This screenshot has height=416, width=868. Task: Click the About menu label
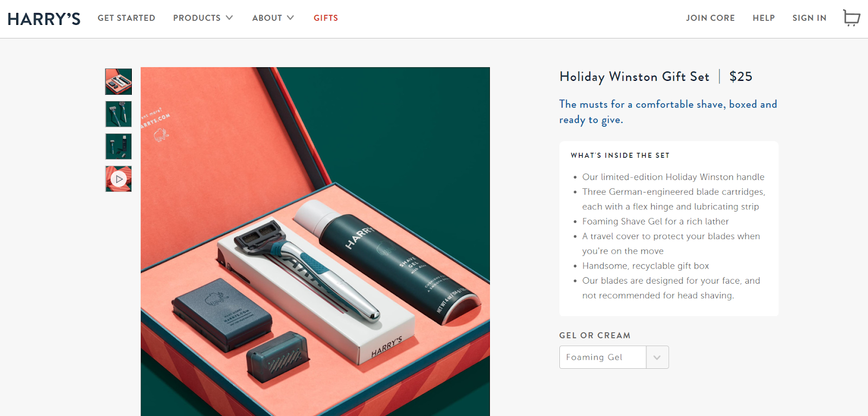pyautogui.click(x=267, y=18)
